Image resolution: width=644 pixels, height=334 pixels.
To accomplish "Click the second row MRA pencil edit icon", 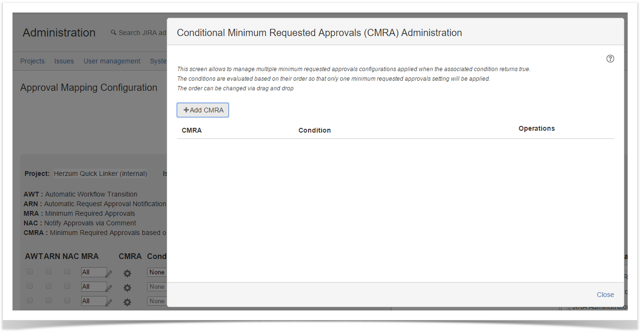I will [x=109, y=288].
